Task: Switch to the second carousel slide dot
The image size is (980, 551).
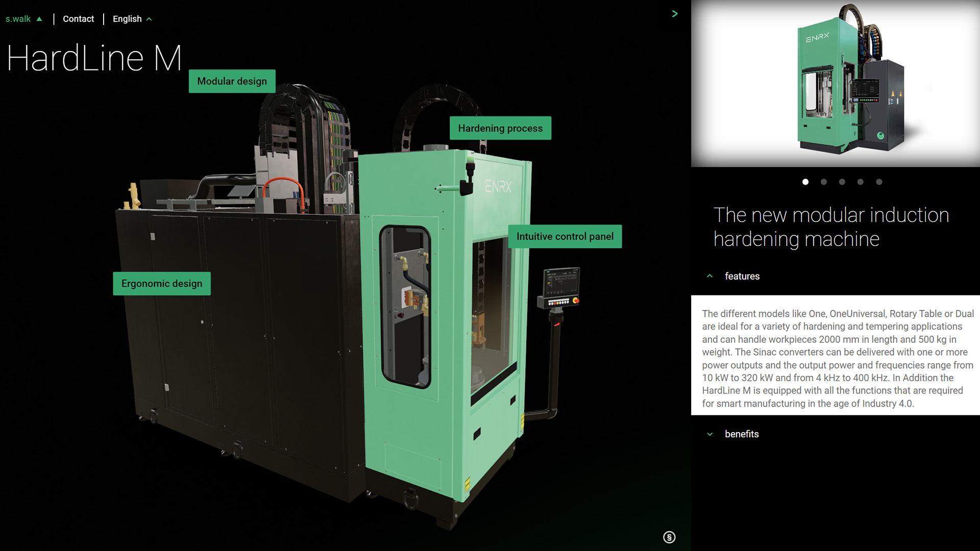Action: (x=824, y=182)
